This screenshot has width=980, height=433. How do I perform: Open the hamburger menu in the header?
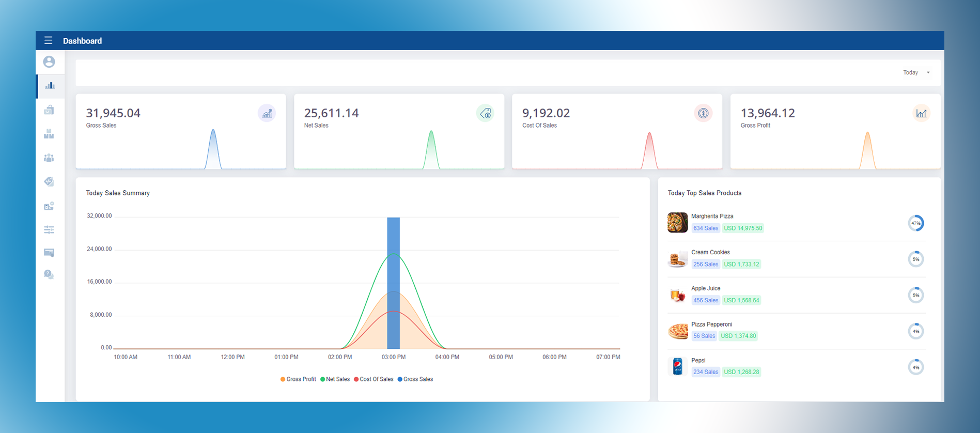pyautogui.click(x=48, y=40)
